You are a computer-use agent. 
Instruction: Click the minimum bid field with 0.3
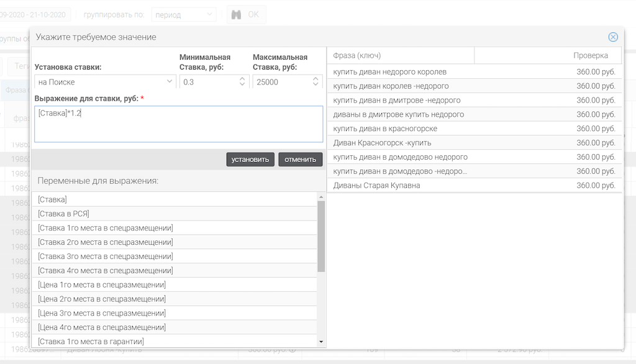pyautogui.click(x=207, y=82)
